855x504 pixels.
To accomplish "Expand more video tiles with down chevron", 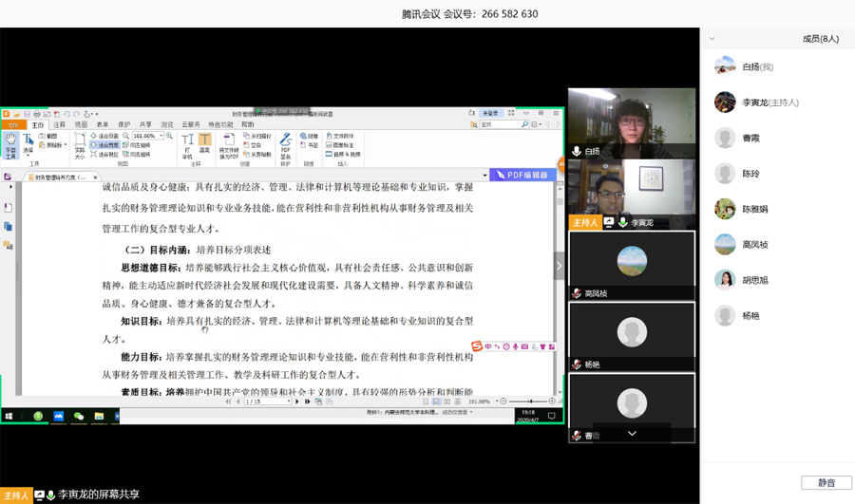I will tap(632, 434).
